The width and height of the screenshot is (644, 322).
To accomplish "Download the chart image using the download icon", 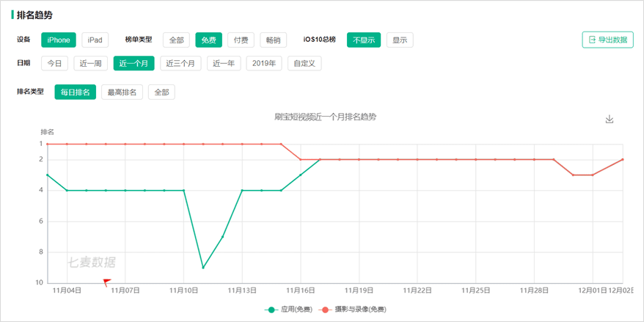I will coord(610,119).
